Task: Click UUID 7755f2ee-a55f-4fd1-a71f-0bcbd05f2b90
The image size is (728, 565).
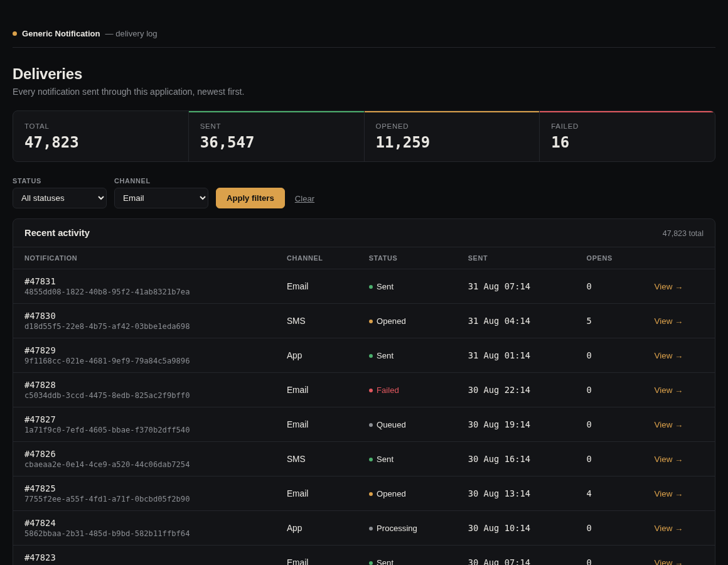Action: point(107,499)
